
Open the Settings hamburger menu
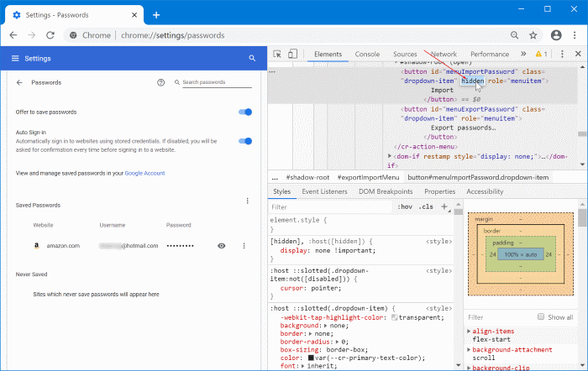tap(15, 58)
